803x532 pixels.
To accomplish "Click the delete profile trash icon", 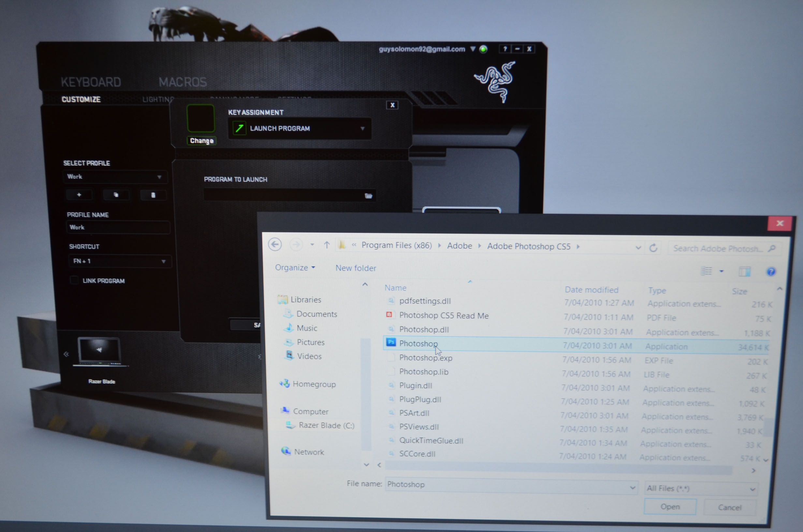I will coord(153,195).
